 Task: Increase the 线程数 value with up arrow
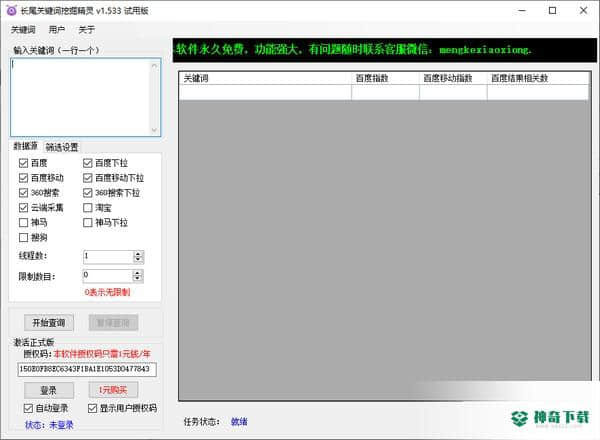click(138, 254)
